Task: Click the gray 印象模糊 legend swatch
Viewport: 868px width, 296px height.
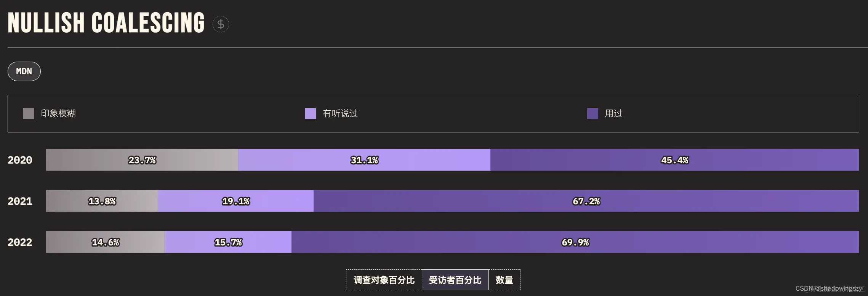Action: coord(28,113)
